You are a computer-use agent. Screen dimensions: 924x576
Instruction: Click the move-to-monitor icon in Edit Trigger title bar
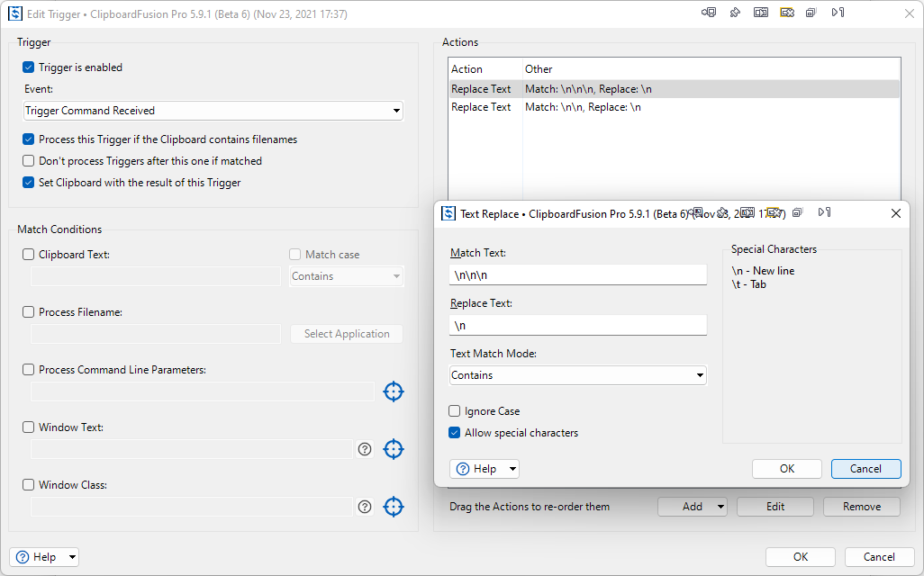point(710,13)
